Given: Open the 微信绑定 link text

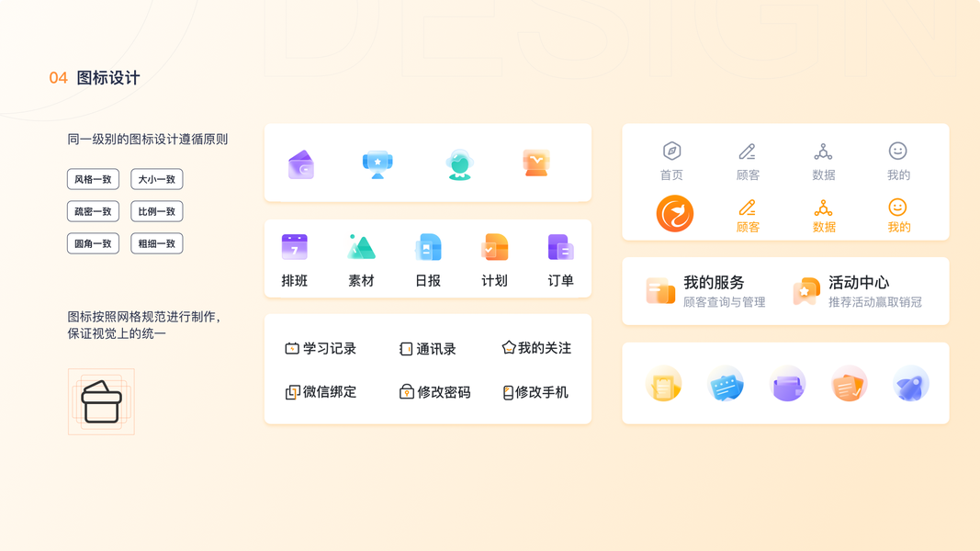Looking at the screenshot, I should click(x=330, y=392).
